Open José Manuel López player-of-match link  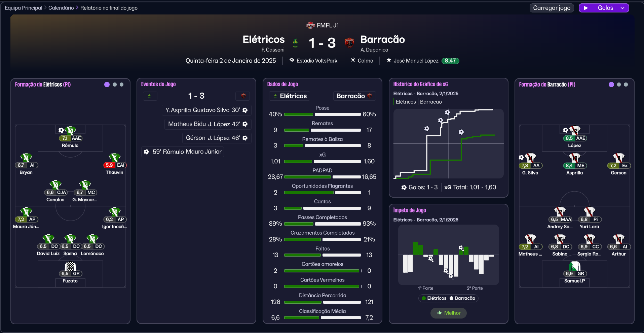(x=416, y=61)
